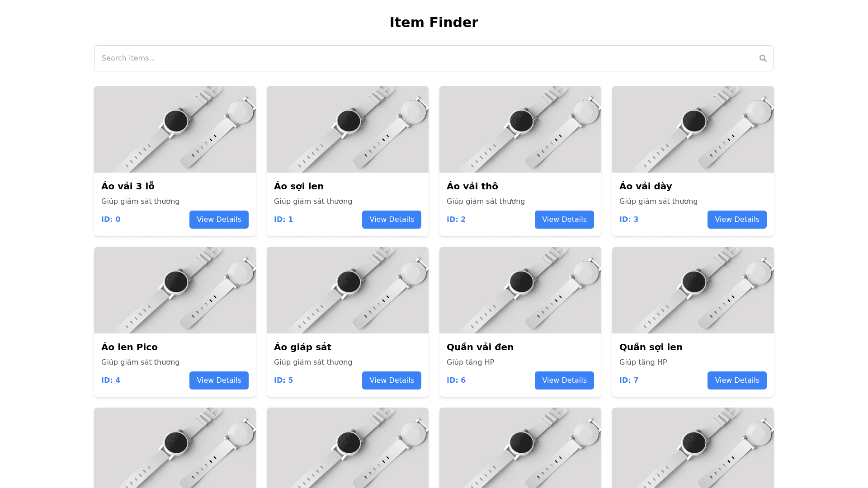Image resolution: width=868 pixels, height=488 pixels.
Task: Focus the Search items input field
Action: [x=425, y=58]
